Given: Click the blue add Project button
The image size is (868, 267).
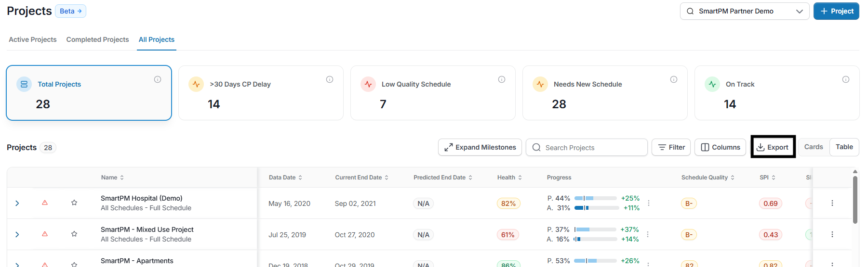Looking at the screenshot, I should click(836, 11).
